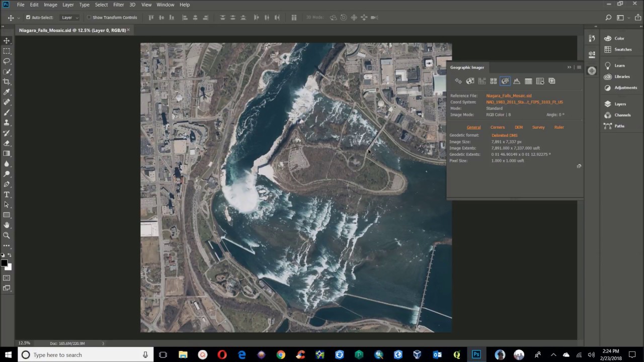Viewport: 644px width, 362px height.
Task: Select the Lasso tool
Action: click(x=7, y=61)
